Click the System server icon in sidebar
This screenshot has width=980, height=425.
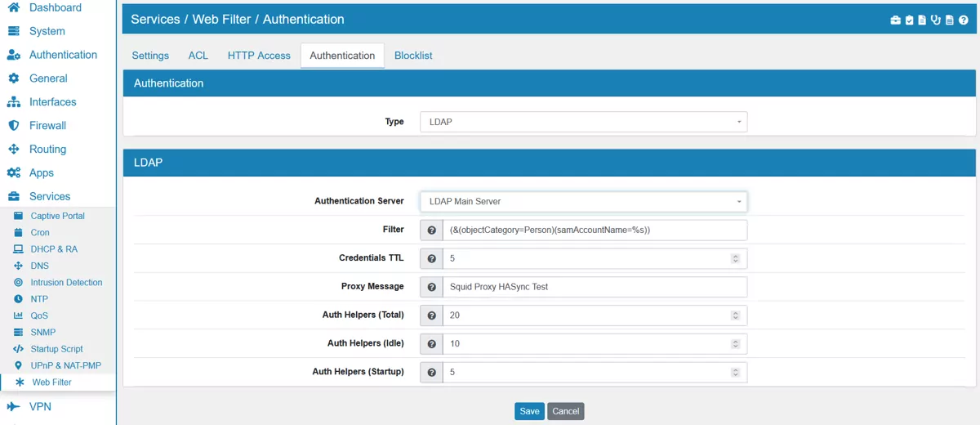13,31
